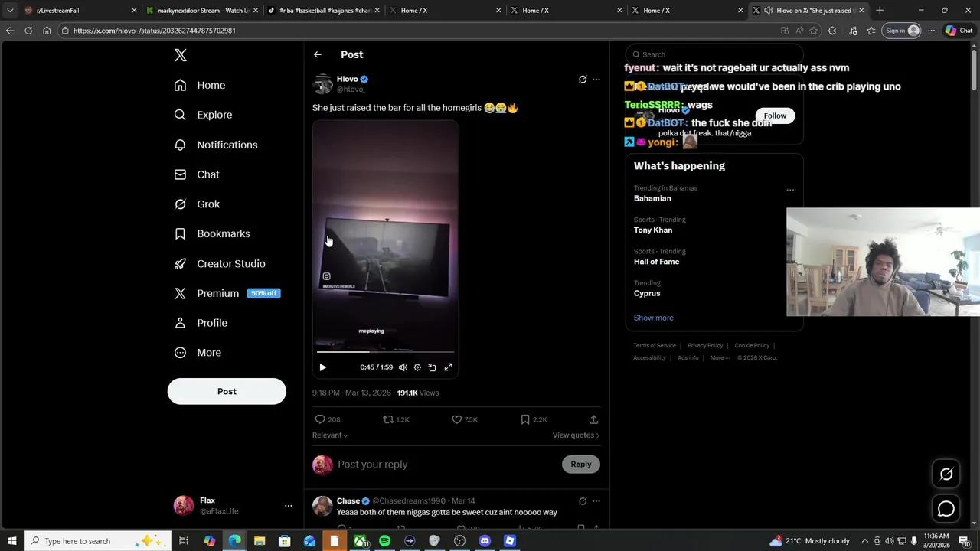The height and width of the screenshot is (551, 980).
Task: Open Privacy Policy link
Action: 705,346
